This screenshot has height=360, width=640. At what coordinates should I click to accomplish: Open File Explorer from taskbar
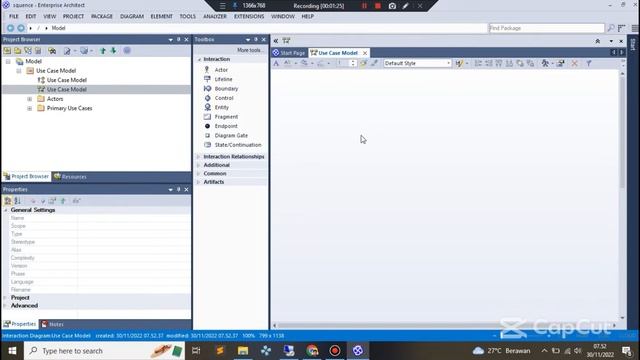coord(243,351)
